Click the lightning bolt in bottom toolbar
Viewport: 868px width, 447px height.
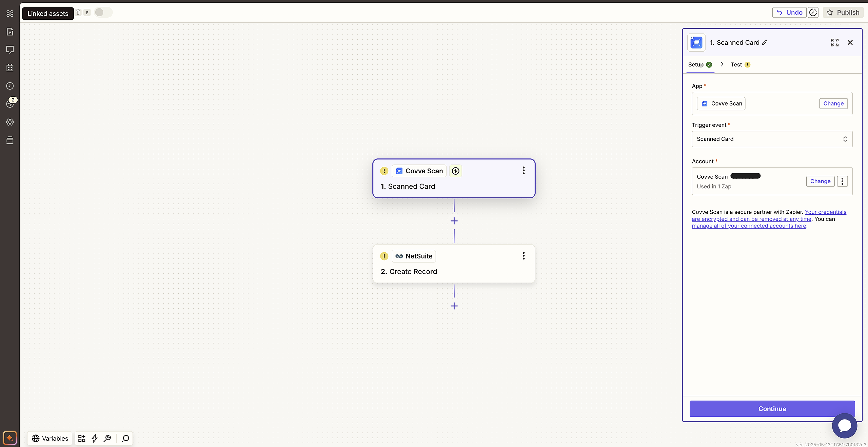[x=95, y=438]
